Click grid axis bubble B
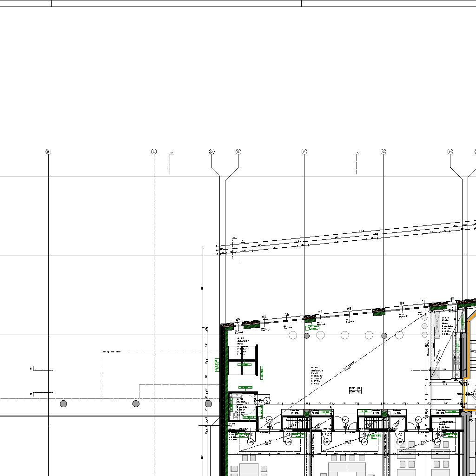Image resolution: width=476 pixels, height=476 pixels. click(48, 152)
